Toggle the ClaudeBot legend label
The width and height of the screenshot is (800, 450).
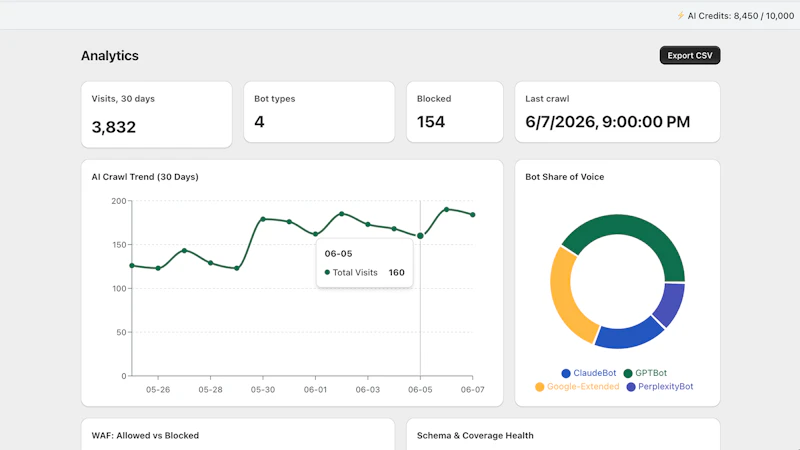pos(594,373)
